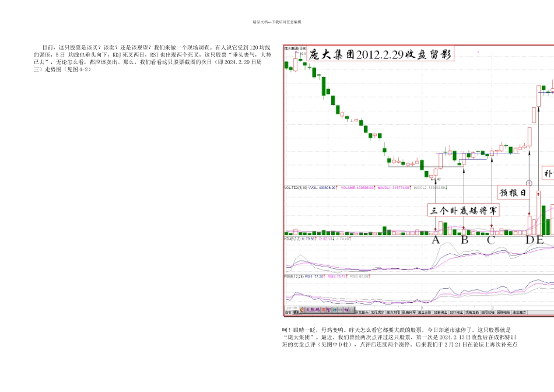Click the round orange icon left of '天然码'
Screen dimensions: 554x392
pyautogui.click(x=301, y=310)
